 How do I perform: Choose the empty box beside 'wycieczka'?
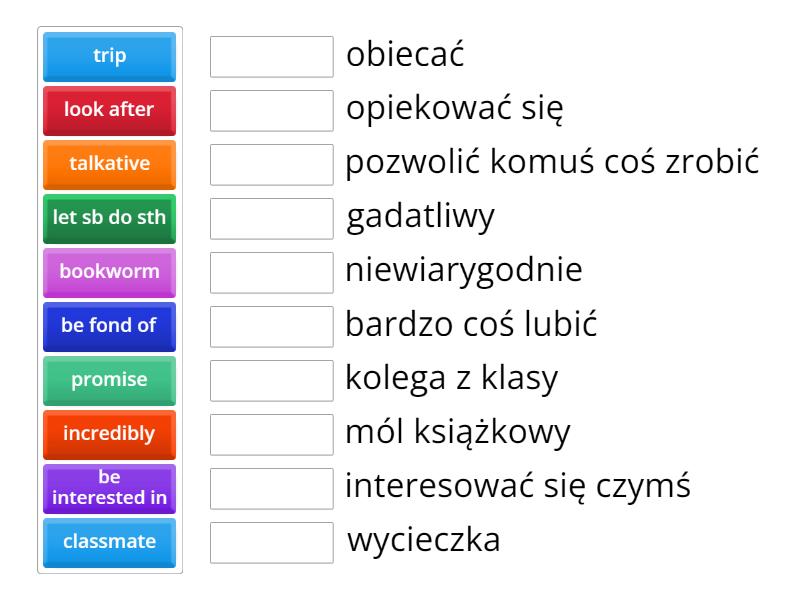(x=272, y=543)
